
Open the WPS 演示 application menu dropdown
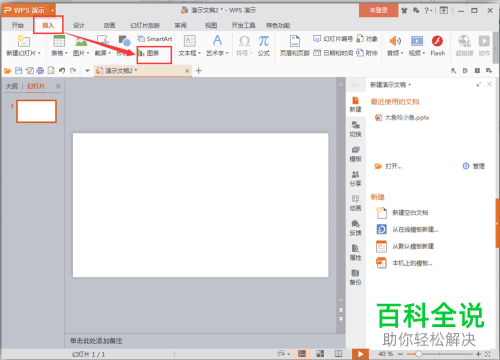coord(52,11)
